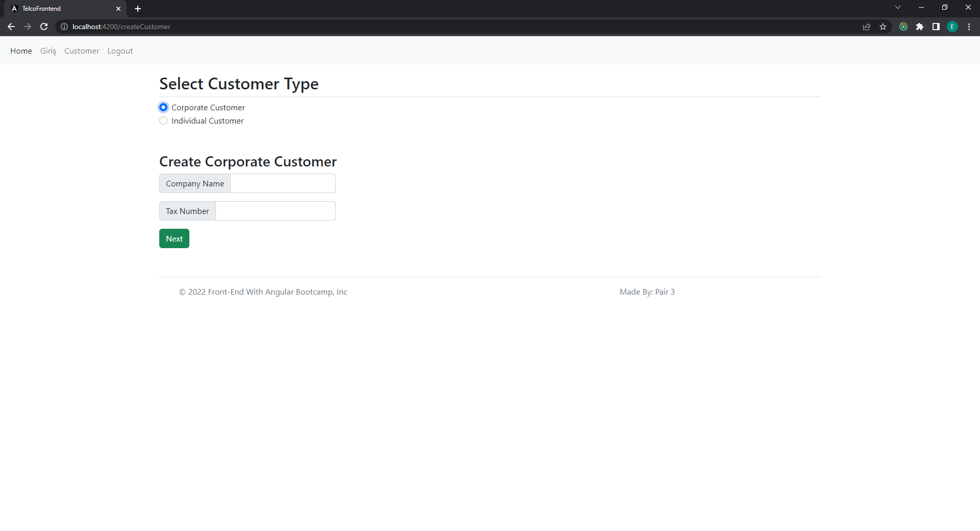The width and height of the screenshot is (980, 531).
Task: Switch to the Customer menu item
Action: coord(82,51)
